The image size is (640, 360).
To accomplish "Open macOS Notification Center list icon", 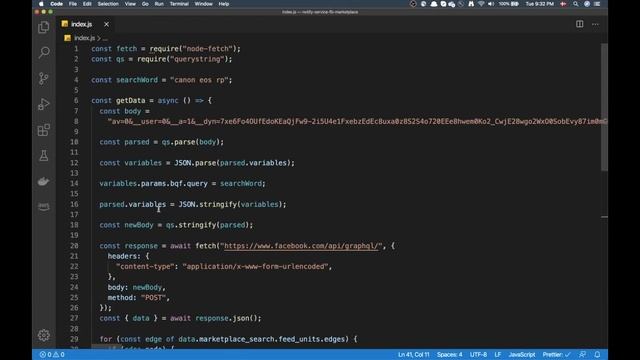I will point(597,4).
